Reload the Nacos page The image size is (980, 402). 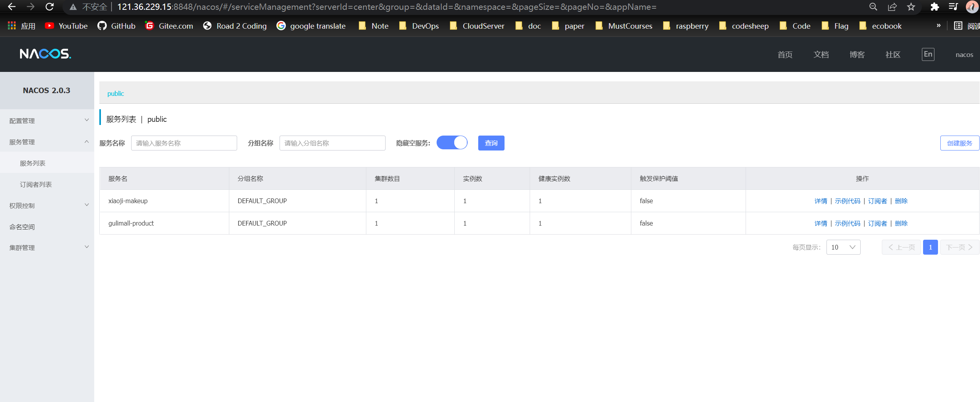pyautogui.click(x=49, y=7)
